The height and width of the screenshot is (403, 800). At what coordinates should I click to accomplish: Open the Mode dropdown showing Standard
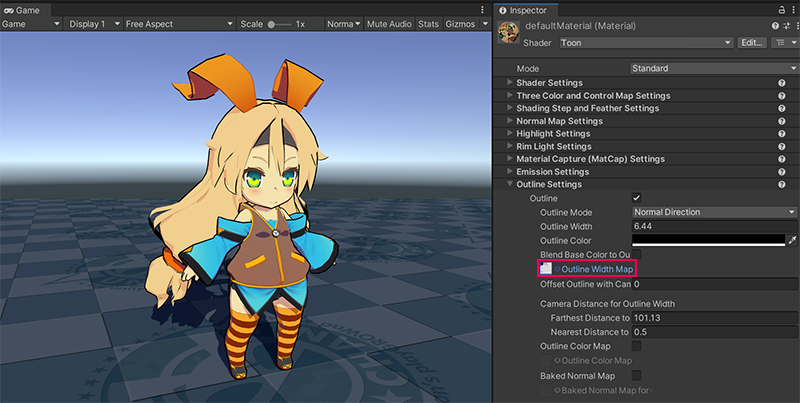coord(715,68)
